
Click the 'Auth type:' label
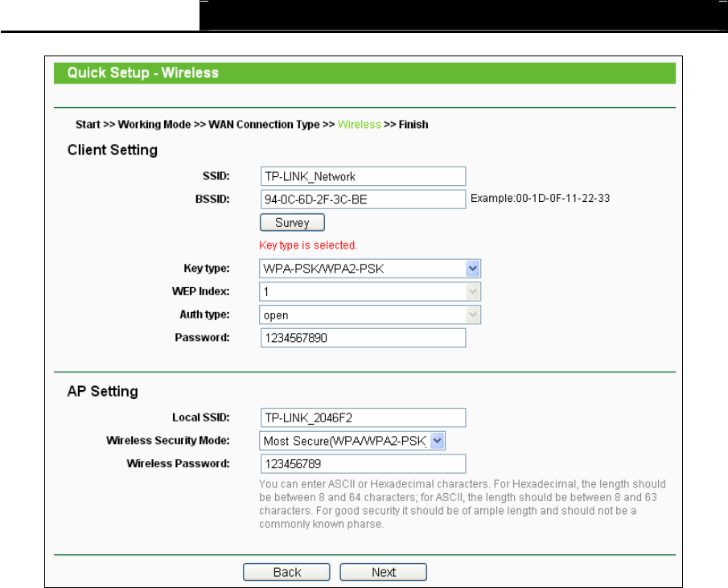tap(205, 315)
